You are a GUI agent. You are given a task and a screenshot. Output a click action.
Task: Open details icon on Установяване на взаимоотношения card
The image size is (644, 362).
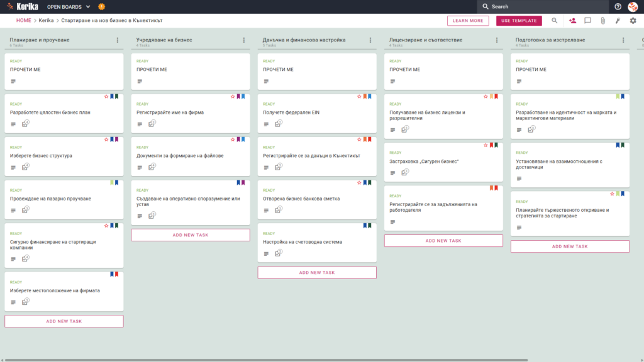519,178
